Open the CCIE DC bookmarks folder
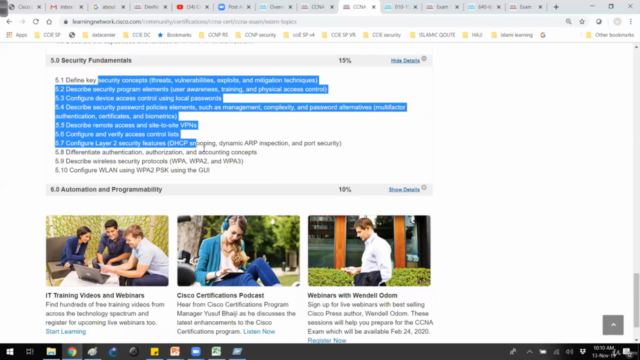The height and width of the screenshot is (360, 640). (137, 35)
